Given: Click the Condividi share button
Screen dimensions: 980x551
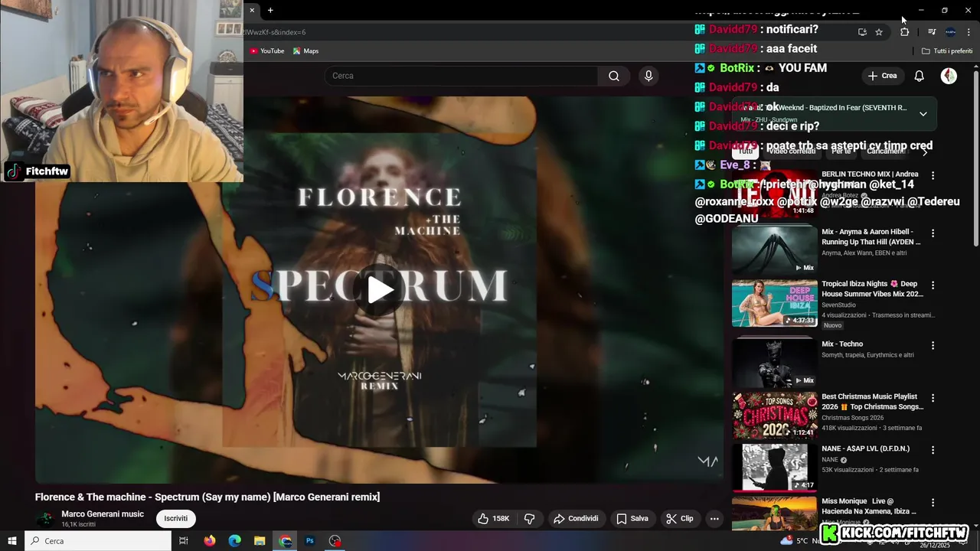Looking at the screenshot, I should 576,518.
